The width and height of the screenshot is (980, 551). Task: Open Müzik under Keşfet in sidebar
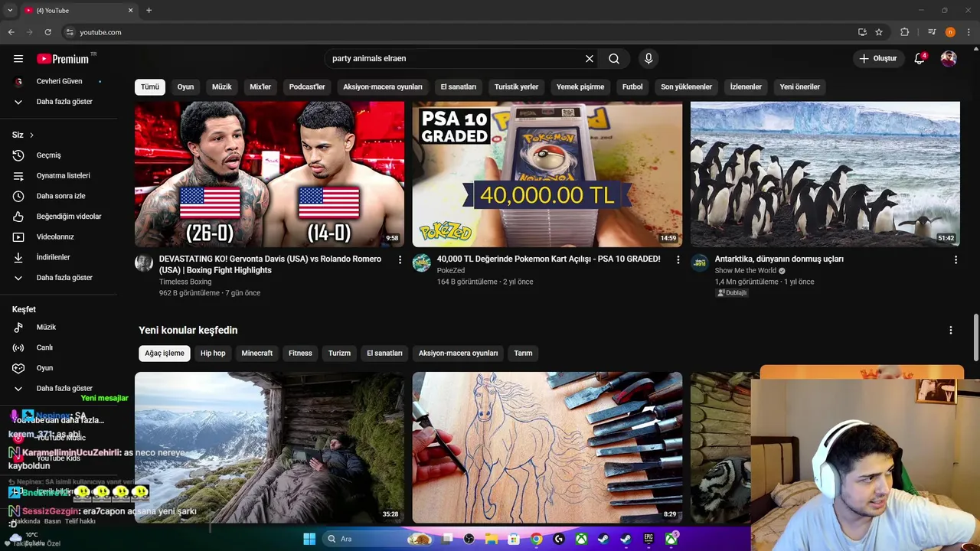(x=59, y=327)
